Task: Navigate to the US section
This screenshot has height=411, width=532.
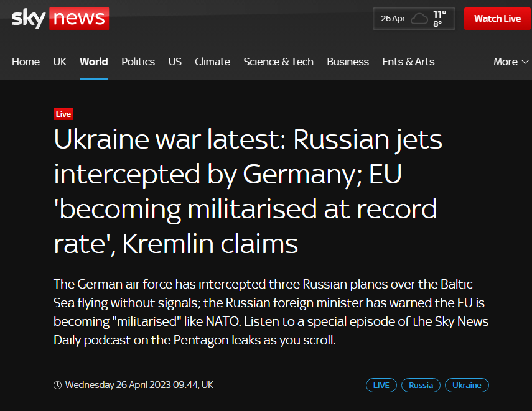Action: tap(175, 62)
